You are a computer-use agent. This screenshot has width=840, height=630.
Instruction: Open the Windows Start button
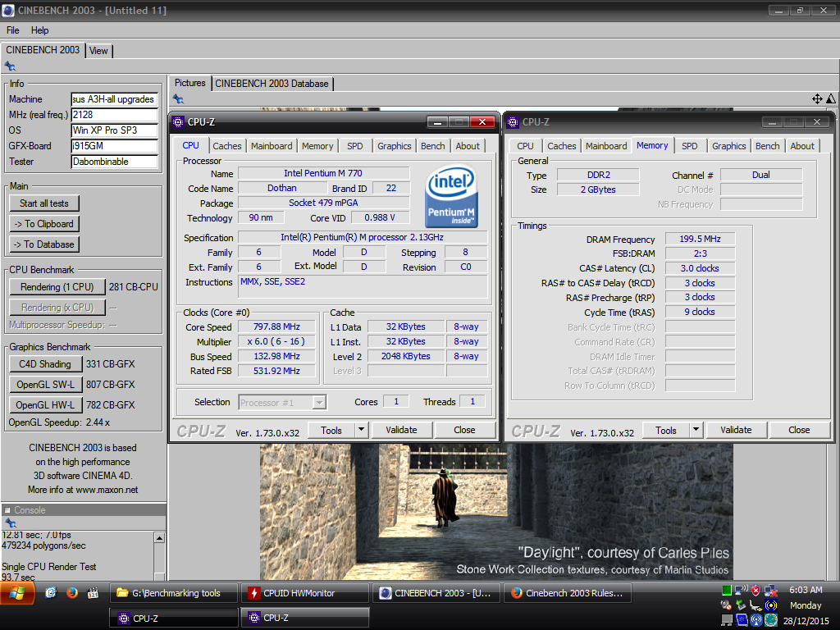coord(17,593)
